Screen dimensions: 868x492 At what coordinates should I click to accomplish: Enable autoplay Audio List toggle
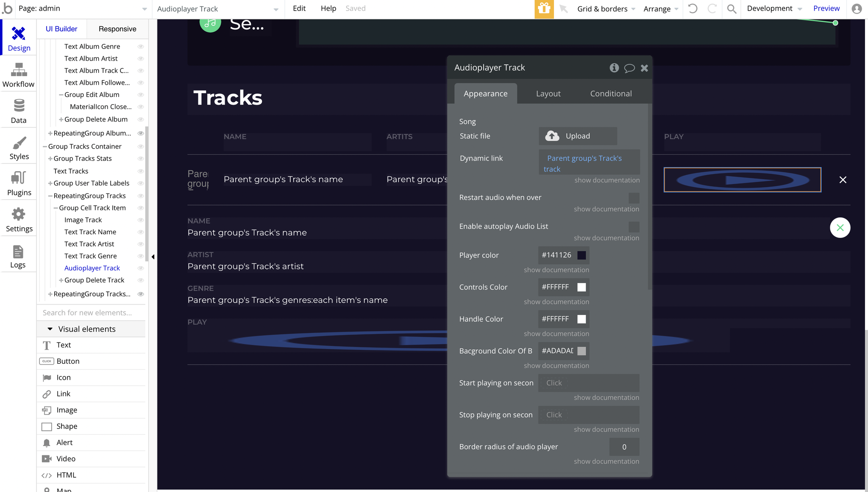tap(634, 227)
